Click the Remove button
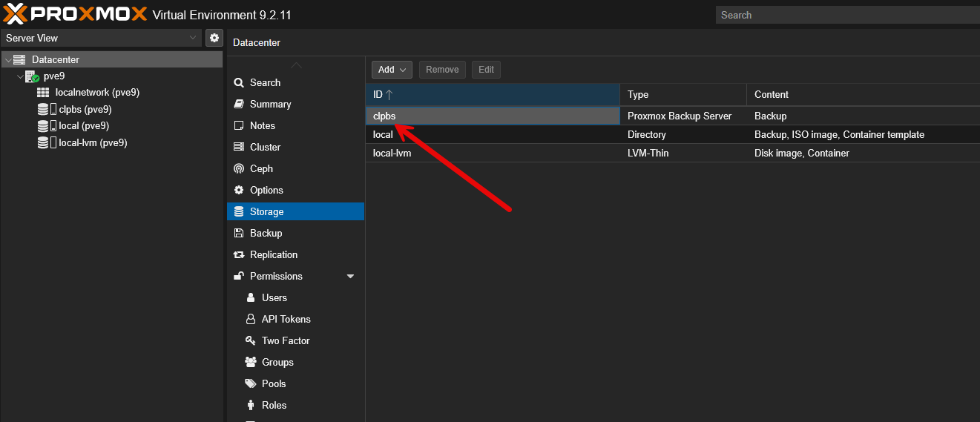The width and height of the screenshot is (980, 422). 442,70
